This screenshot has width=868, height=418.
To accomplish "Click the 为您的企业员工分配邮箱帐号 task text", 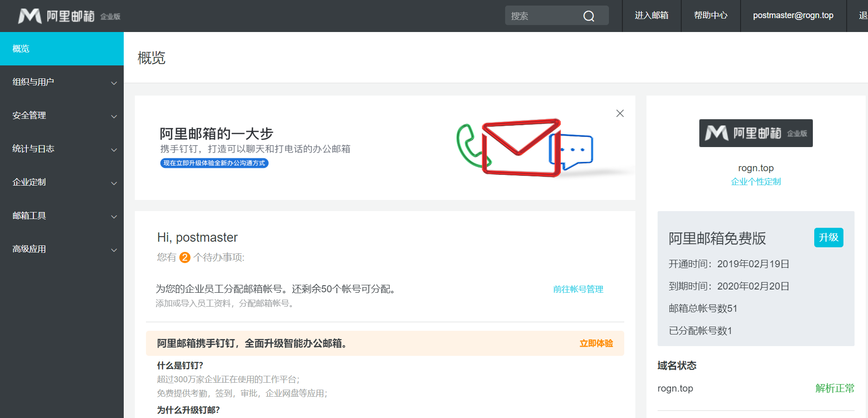I will pos(277,289).
